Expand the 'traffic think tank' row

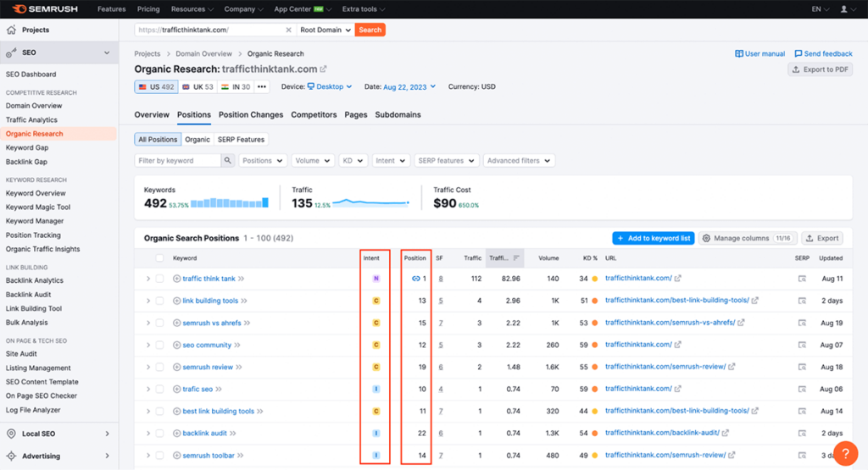tap(147, 279)
